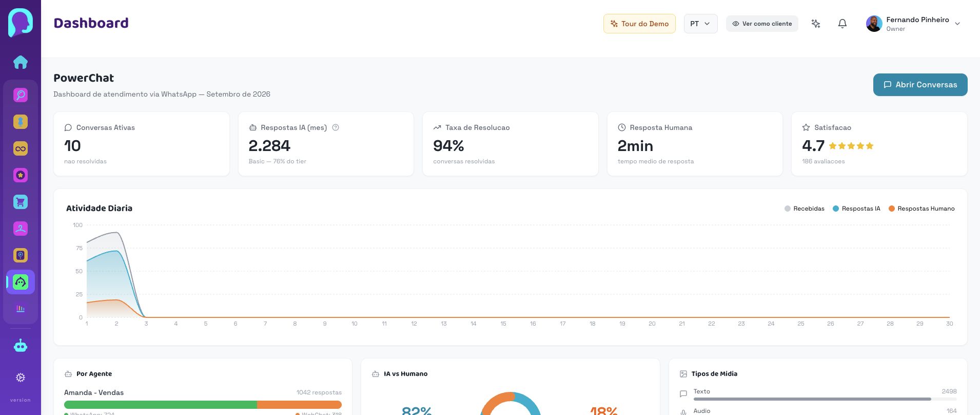Click the 94% resolution rate value

coord(448,146)
